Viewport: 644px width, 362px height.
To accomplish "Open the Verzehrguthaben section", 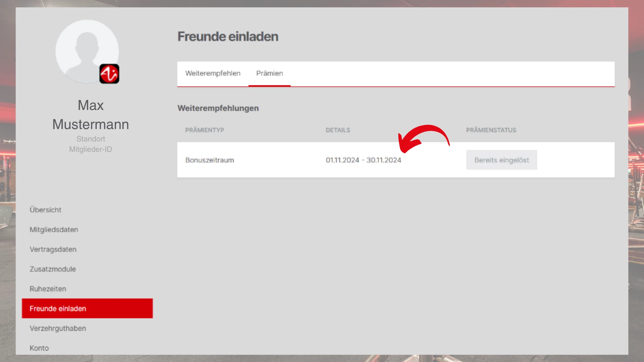I will click(x=58, y=328).
